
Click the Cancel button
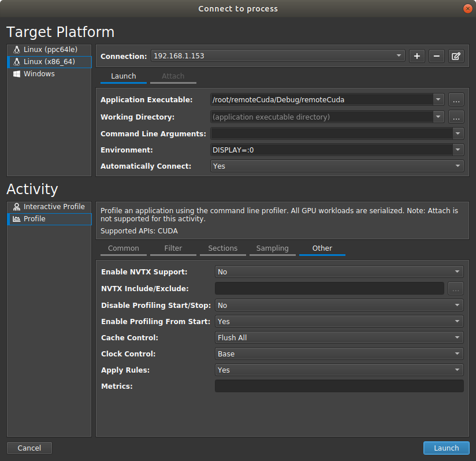point(29,448)
